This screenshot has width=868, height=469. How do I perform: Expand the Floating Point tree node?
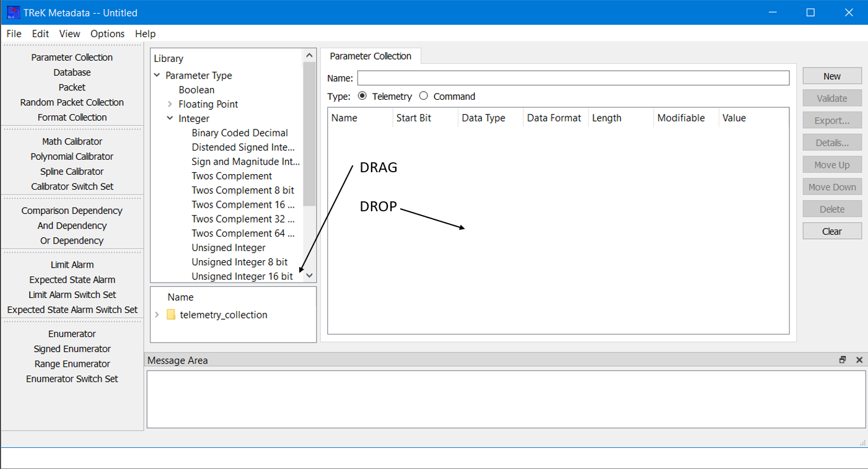170,104
